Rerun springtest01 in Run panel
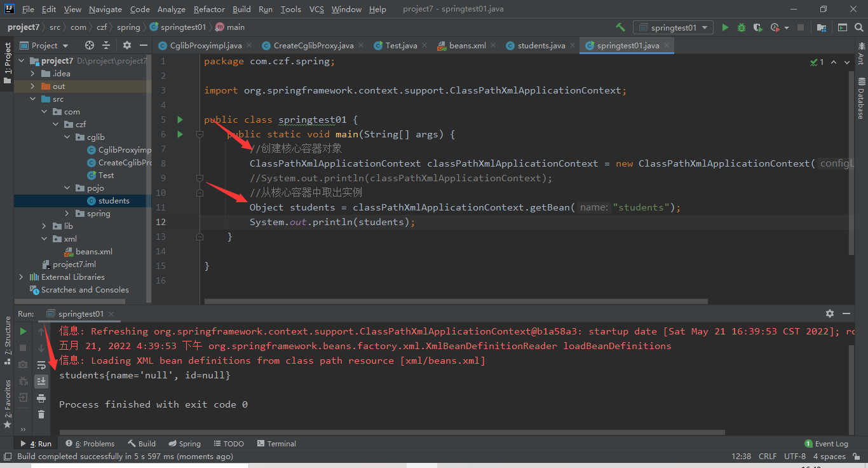Screen dimensions: 868x468 coord(23,331)
